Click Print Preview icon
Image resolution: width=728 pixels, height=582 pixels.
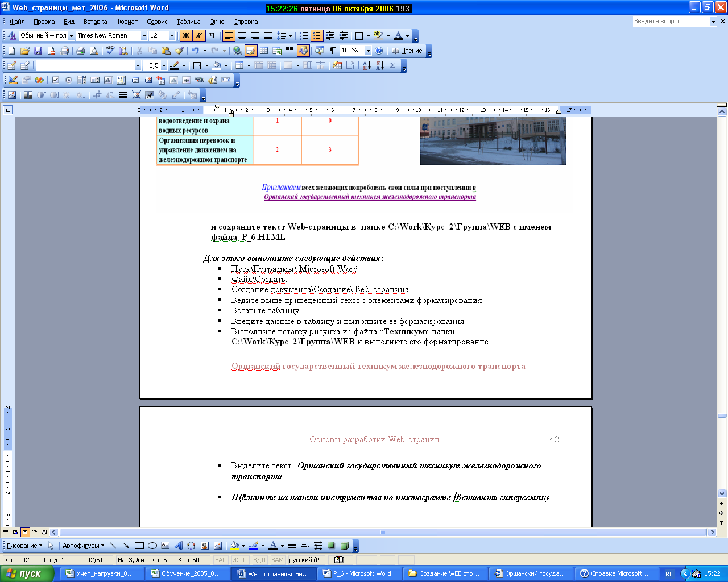click(x=94, y=51)
